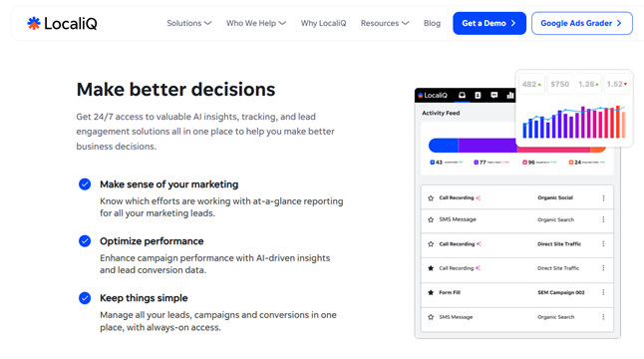Open the Resources dropdown menu
644x359 pixels.
385,23
